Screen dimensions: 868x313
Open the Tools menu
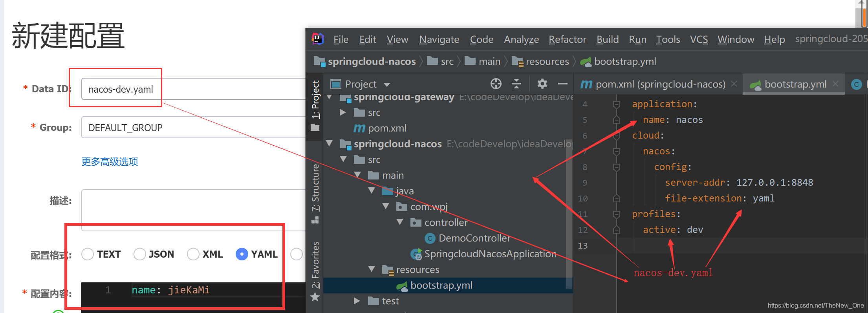668,39
